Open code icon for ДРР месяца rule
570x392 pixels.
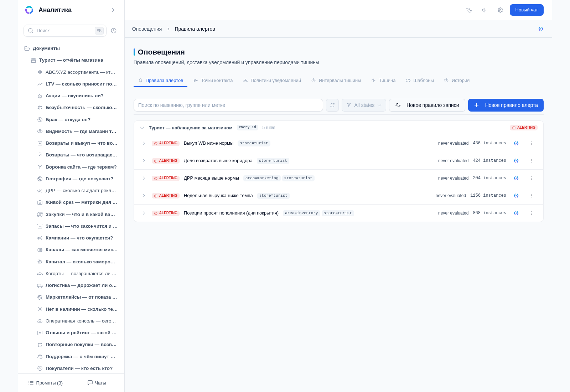516,178
